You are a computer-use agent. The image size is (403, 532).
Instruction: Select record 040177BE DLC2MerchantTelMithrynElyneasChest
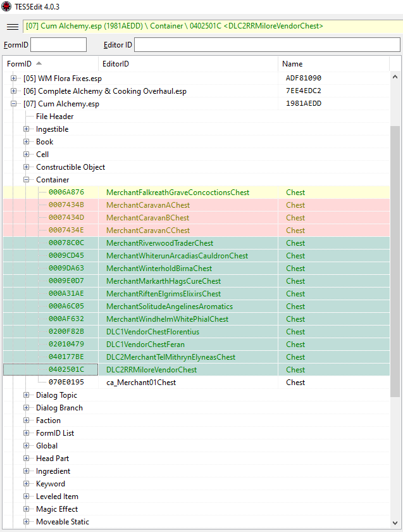click(196, 357)
